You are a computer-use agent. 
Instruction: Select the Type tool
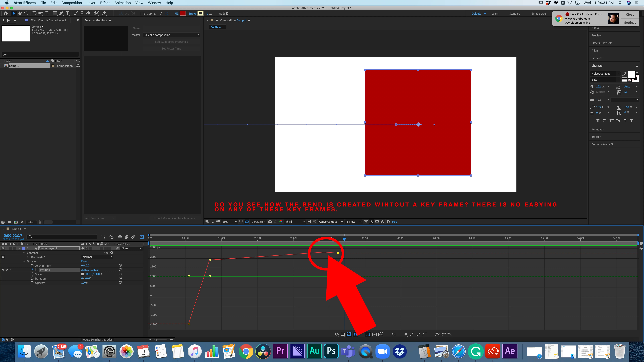pos(68,13)
